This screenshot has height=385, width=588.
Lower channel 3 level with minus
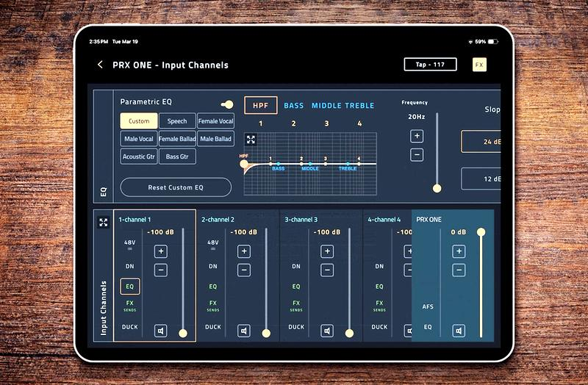[x=327, y=270]
